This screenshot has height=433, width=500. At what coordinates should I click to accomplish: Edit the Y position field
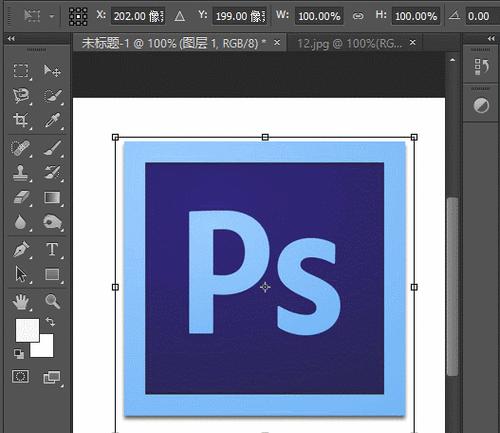coord(240,16)
